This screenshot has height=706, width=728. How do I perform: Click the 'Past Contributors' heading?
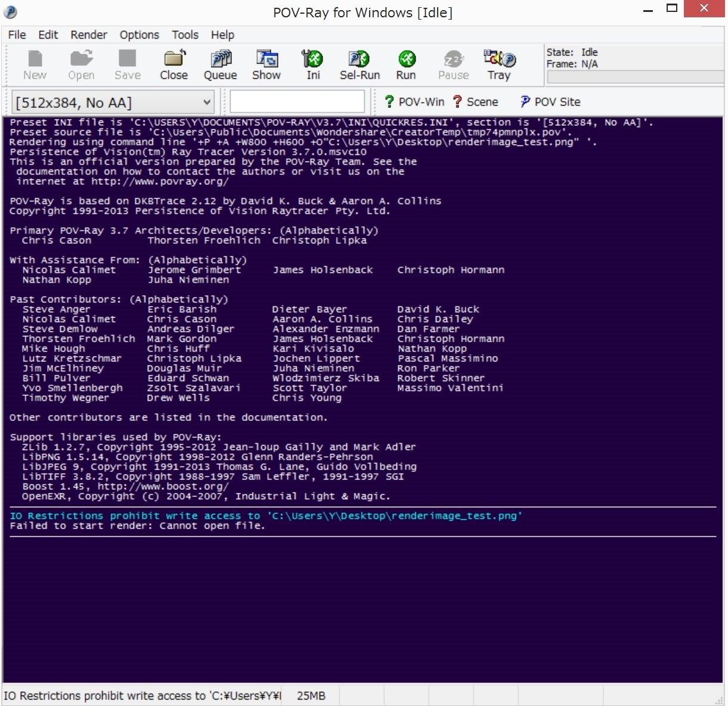coord(119,299)
